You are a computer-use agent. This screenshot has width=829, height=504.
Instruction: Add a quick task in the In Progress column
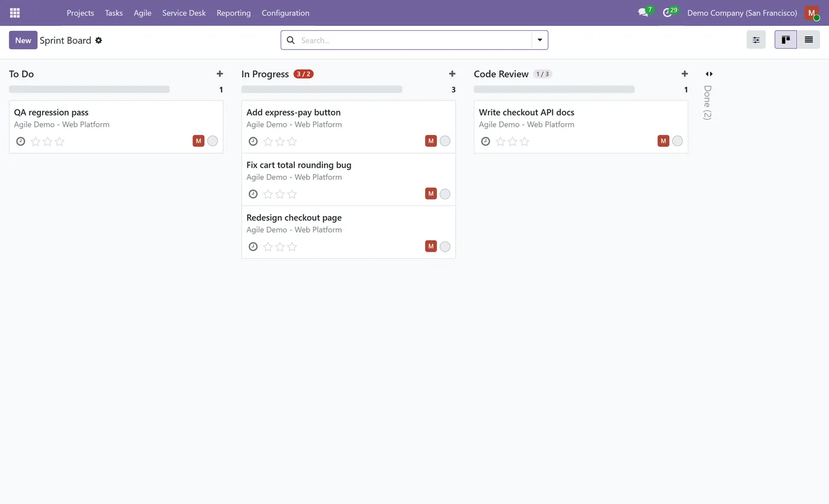[x=452, y=74]
